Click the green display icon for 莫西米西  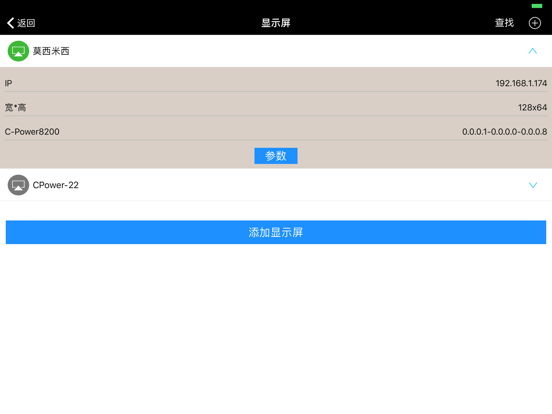pos(18,51)
